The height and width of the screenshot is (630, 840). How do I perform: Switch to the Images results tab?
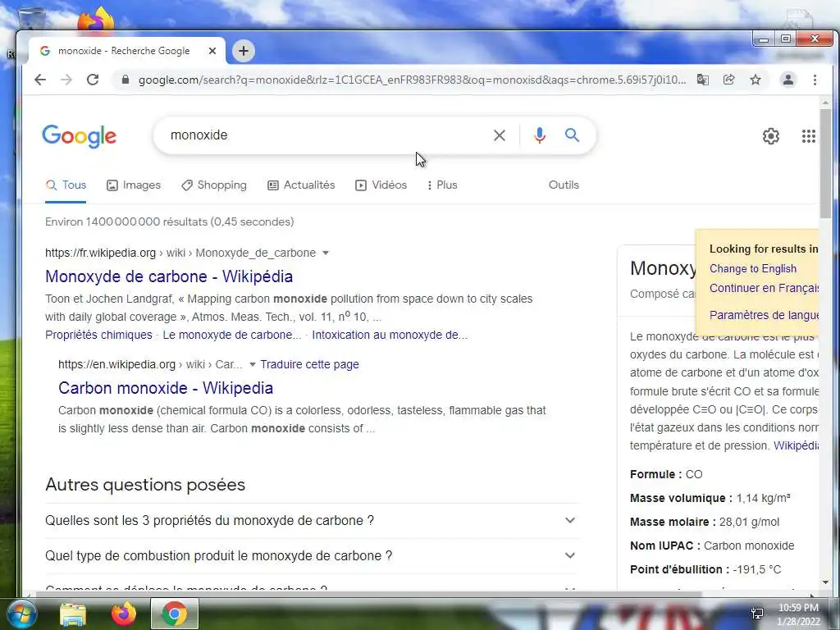[134, 185]
